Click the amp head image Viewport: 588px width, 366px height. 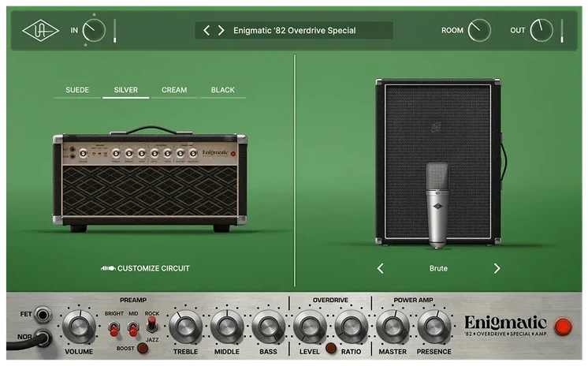150,179
